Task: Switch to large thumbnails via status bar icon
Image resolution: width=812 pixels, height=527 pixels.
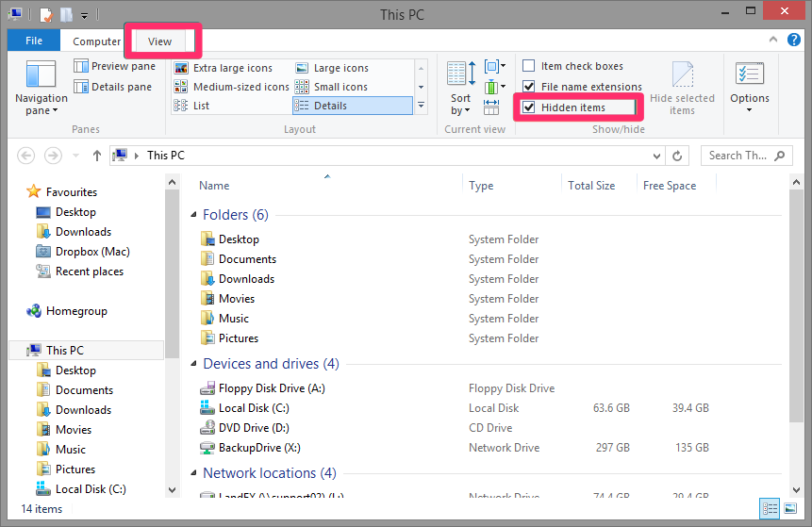Action: click(x=790, y=509)
